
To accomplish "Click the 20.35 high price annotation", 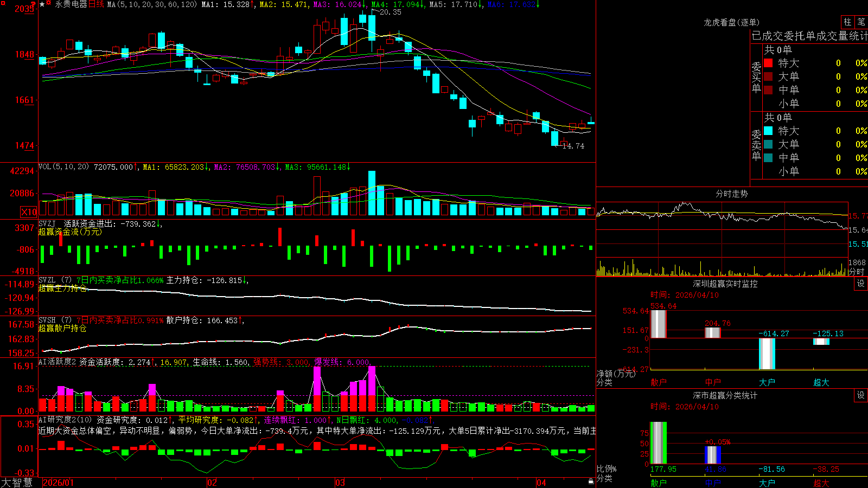I will pyautogui.click(x=391, y=12).
